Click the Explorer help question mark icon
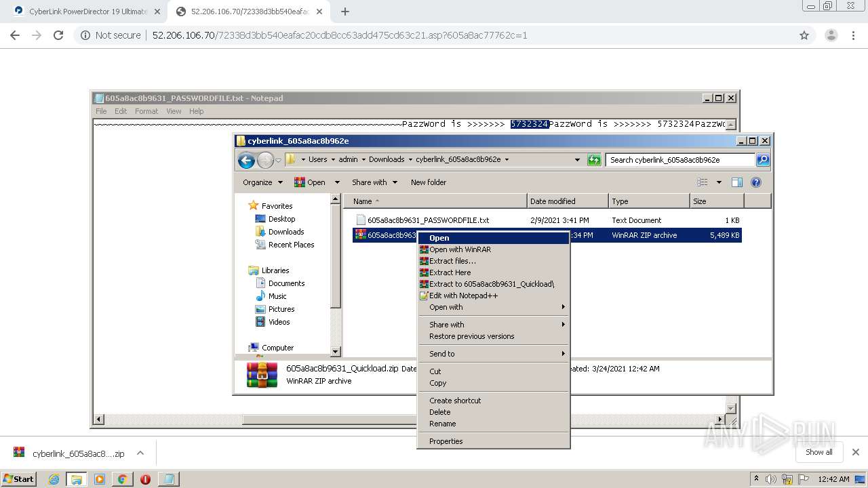Screen dimensions: 868x488 pos(756,182)
